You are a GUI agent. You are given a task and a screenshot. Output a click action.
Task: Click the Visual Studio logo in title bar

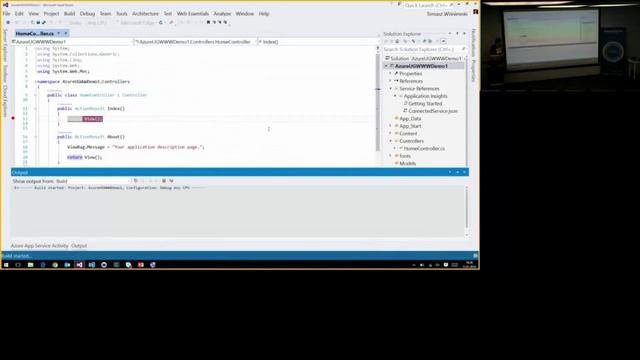coord(5,5)
